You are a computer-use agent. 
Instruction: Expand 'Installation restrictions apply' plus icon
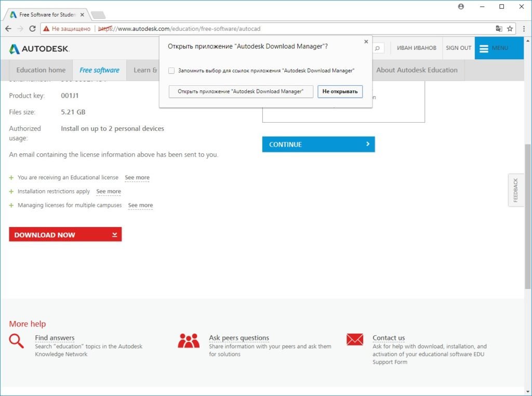(11, 191)
